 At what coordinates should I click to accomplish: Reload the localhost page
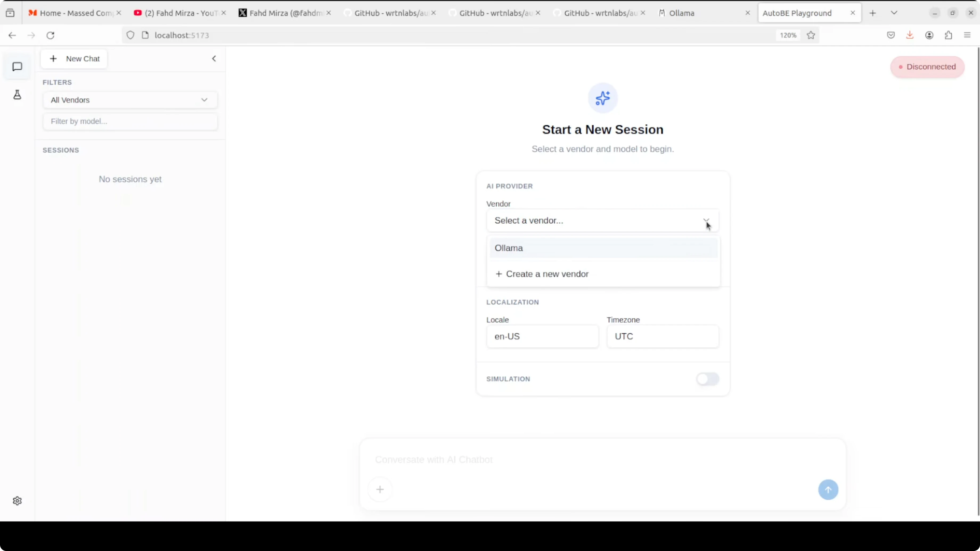coord(50,35)
